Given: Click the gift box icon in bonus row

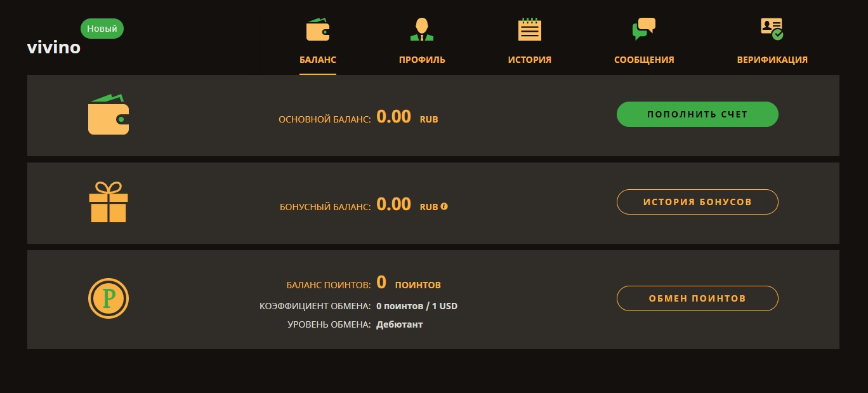Looking at the screenshot, I should (x=109, y=203).
